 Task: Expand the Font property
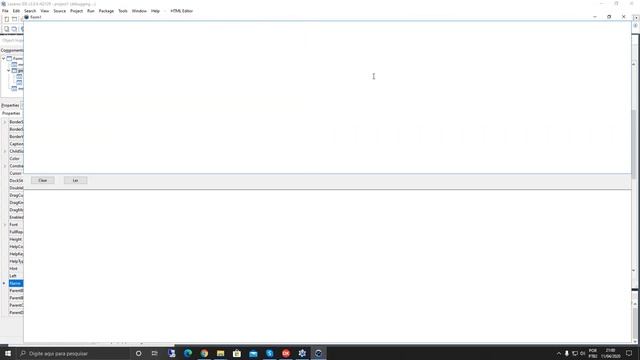pyautogui.click(x=5, y=225)
